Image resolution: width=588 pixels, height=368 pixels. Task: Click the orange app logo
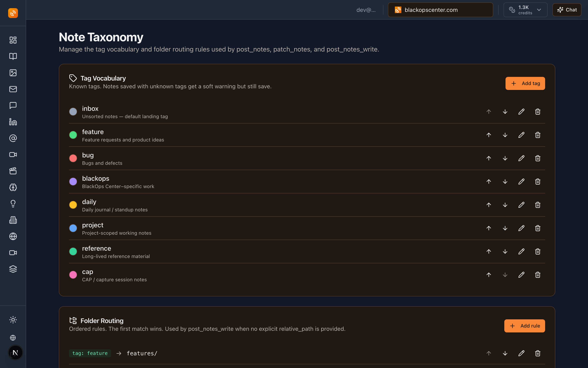click(13, 13)
